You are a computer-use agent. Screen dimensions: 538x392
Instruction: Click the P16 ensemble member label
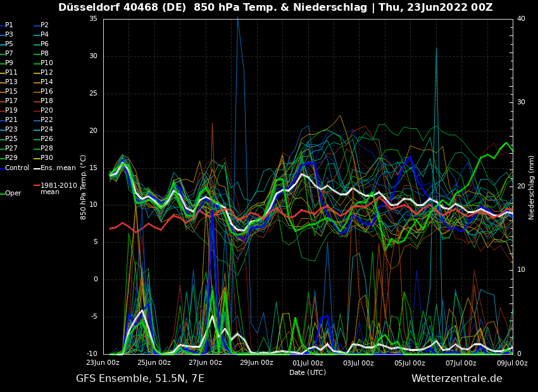pos(47,92)
